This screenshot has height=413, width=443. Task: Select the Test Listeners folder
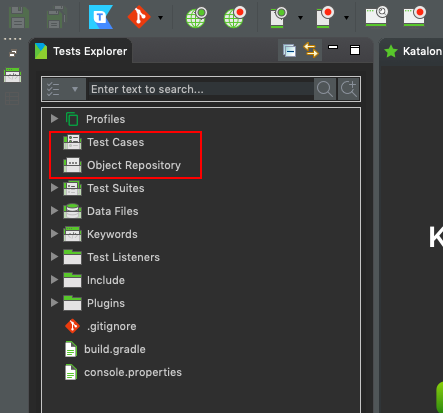[x=123, y=257]
